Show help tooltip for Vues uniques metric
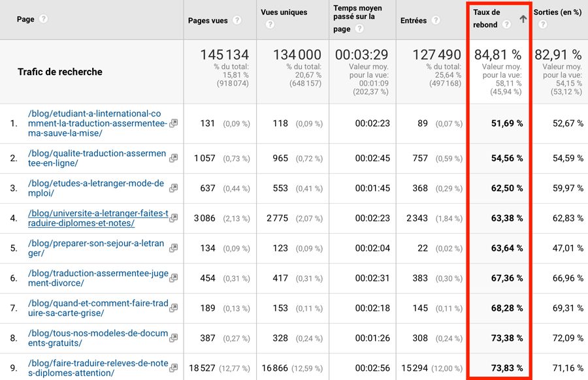Screen dimensions: 588x380 coord(270,24)
